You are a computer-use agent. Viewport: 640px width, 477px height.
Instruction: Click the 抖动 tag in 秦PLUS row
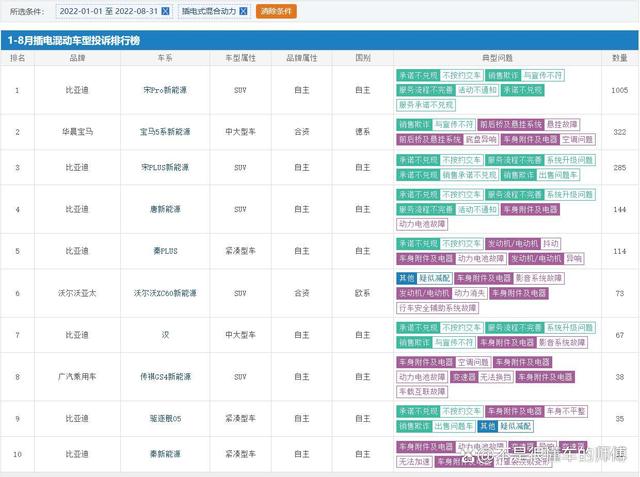[551, 244]
